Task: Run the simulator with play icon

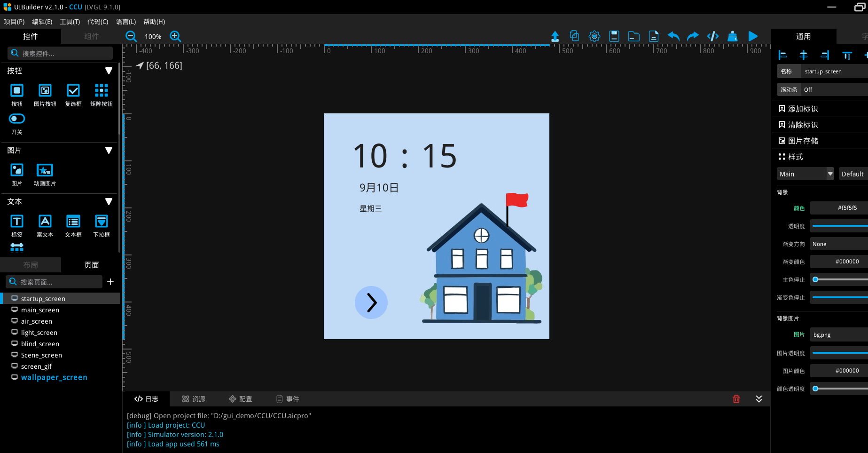Action: tap(752, 36)
